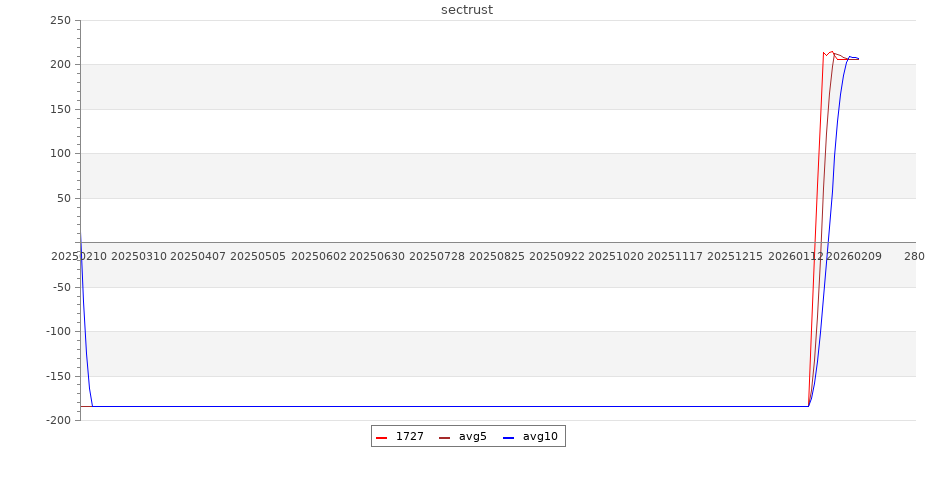Image resolution: width=935 pixels, height=500 pixels.
Task: Select the 20250310 x-axis date label
Action: [x=138, y=256]
